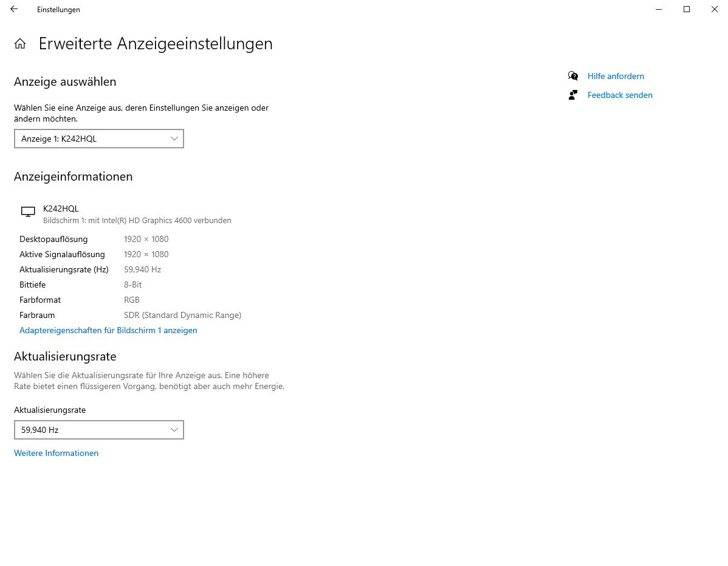The width and height of the screenshot is (728, 566).
Task: Click the Hilfe anfordern chat icon
Action: [573, 75]
